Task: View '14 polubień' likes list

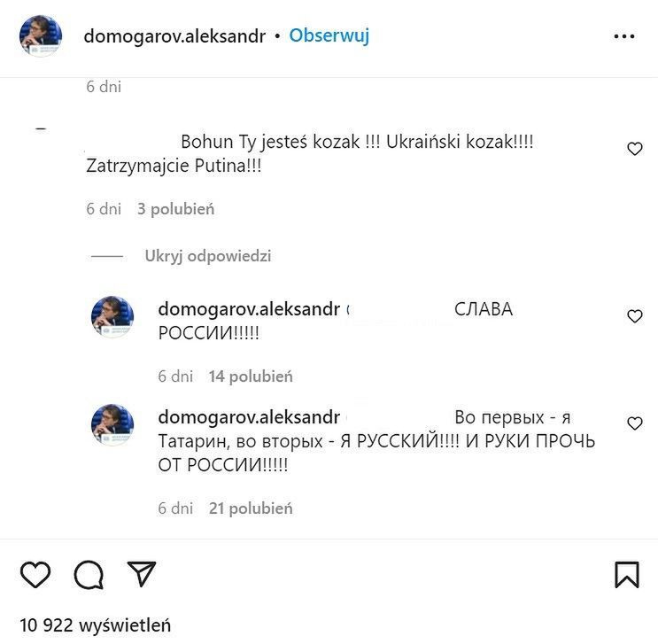Action: click(x=251, y=376)
